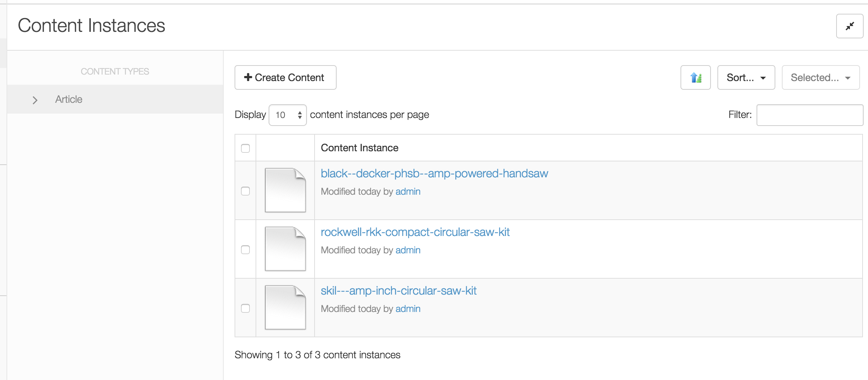Tick the skil circular saw row checkbox

245,308
